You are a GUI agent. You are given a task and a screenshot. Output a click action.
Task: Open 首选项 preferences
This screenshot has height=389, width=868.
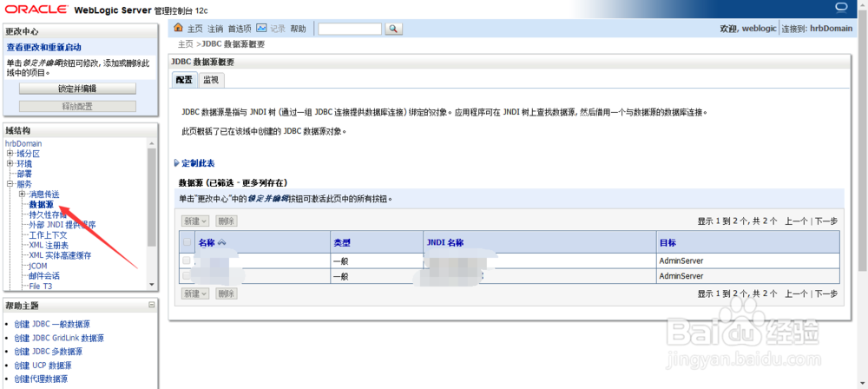[x=240, y=29]
